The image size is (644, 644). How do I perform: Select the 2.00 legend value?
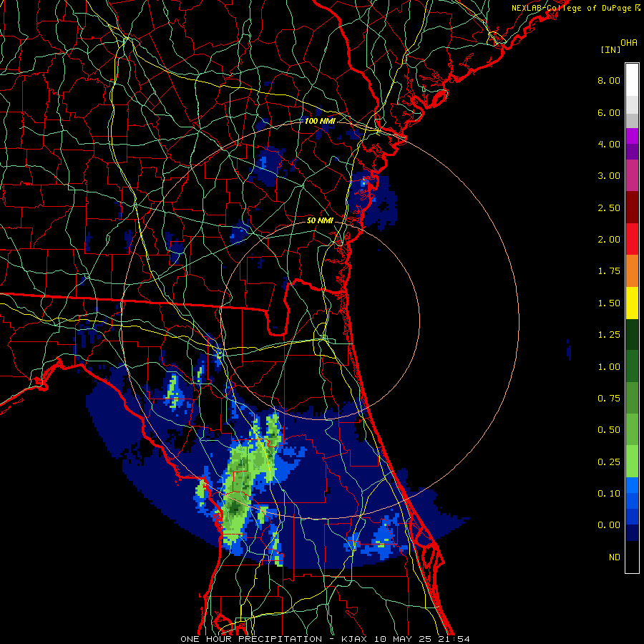(609, 240)
